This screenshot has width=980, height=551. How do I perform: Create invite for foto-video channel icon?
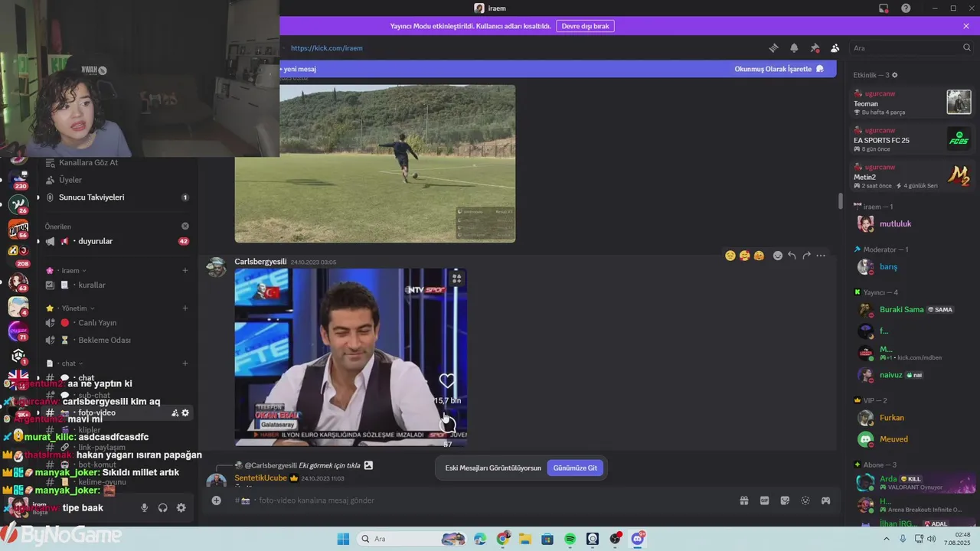tap(175, 413)
